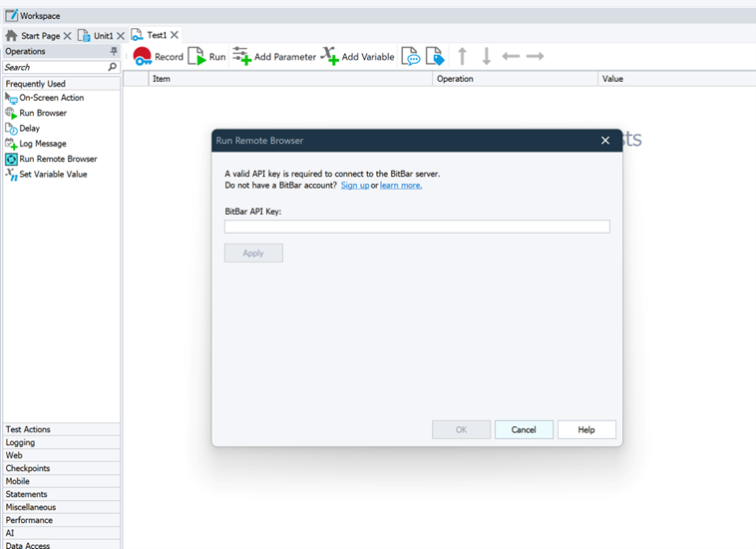This screenshot has width=756, height=549.
Task: Click the comment document toolbar icon
Action: (411, 56)
